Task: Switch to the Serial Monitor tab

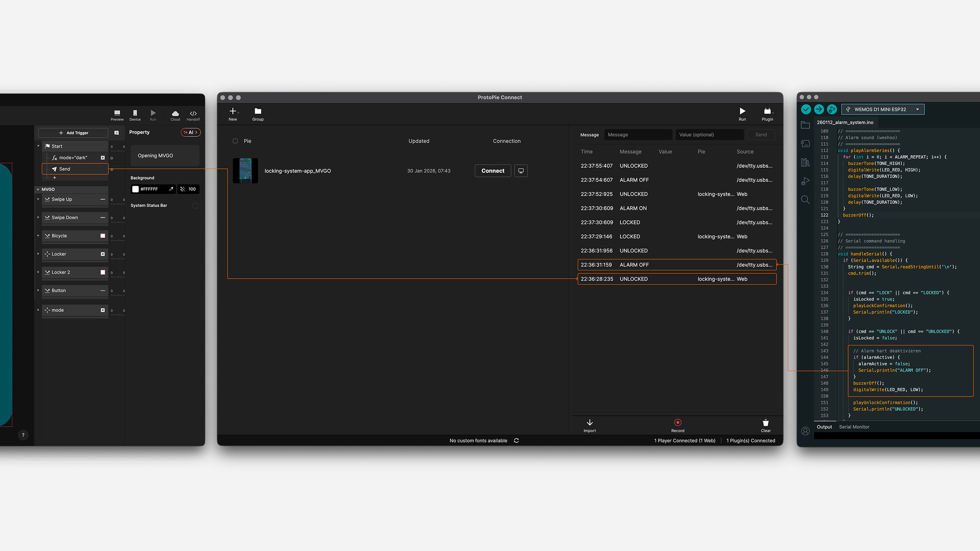Action: [x=854, y=427]
